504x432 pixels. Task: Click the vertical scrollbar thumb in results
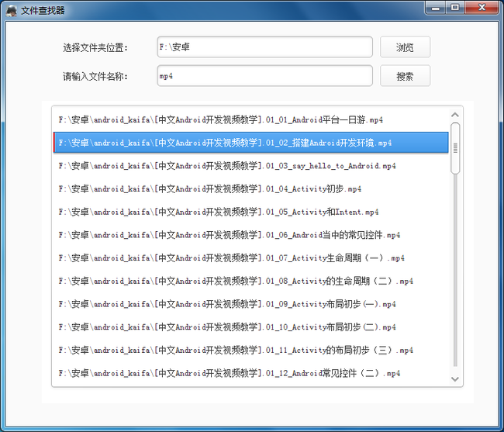pos(455,148)
